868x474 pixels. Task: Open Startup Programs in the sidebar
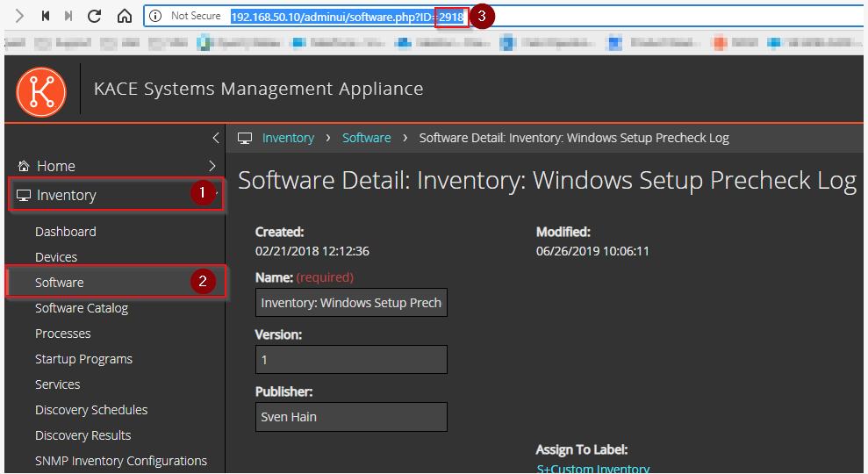83,359
